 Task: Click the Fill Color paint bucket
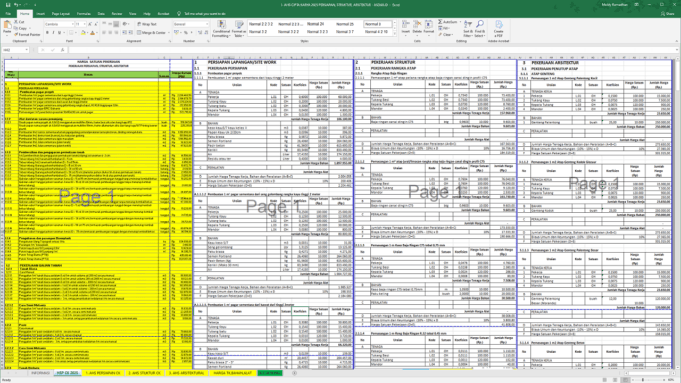tap(83, 33)
